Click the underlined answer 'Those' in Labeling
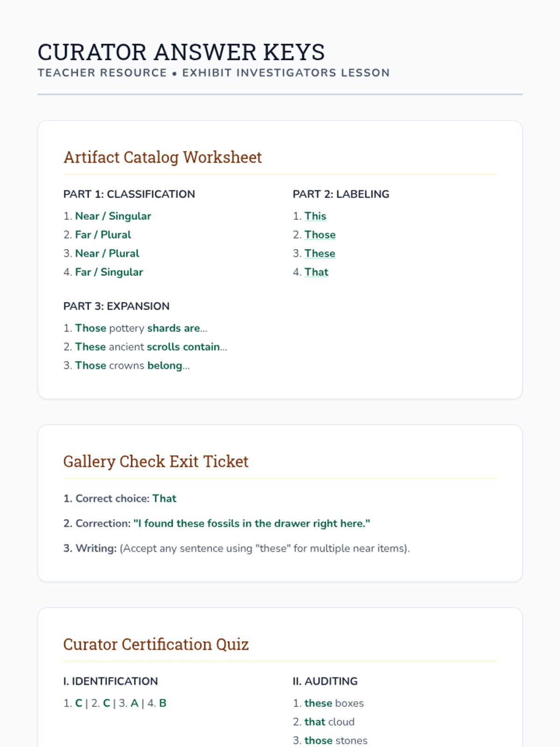The image size is (560, 747). coord(320,235)
